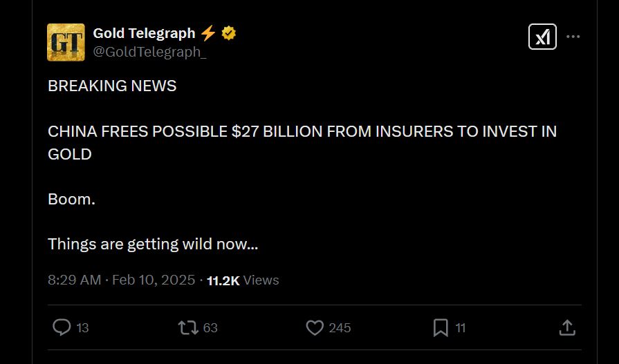The width and height of the screenshot is (619, 364).
Task: Click the lightning bolt emoji beside the name
Action: [x=208, y=33]
